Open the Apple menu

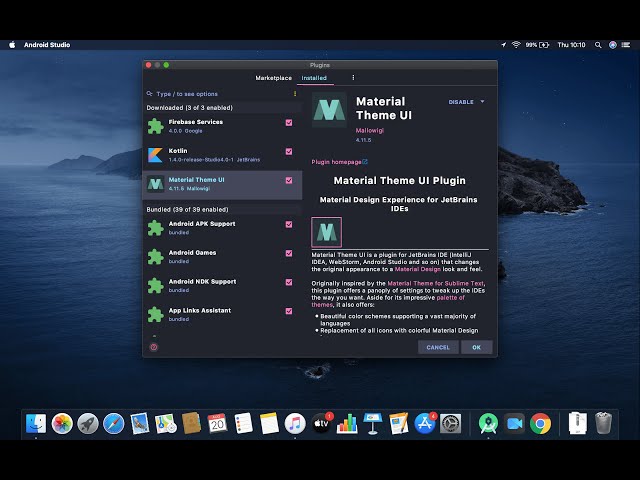[x=12, y=45]
